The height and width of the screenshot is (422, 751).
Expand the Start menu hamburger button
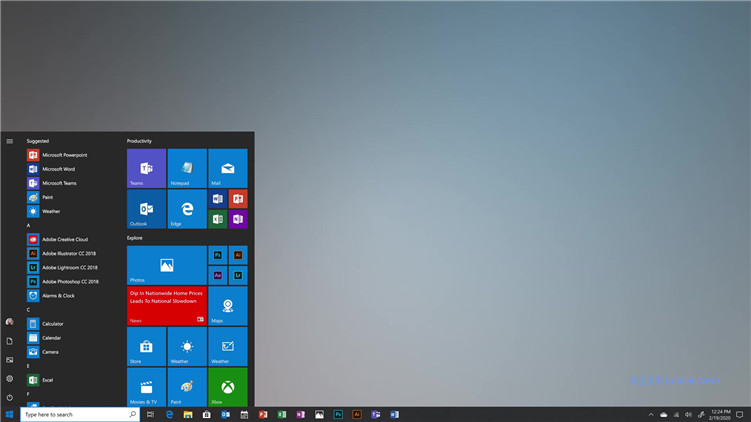pyautogui.click(x=10, y=141)
